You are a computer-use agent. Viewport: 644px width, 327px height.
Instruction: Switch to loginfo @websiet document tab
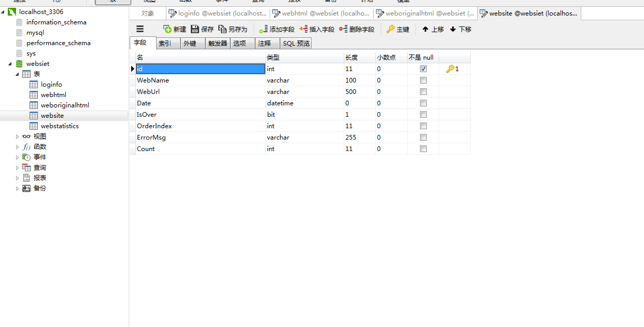(218, 13)
